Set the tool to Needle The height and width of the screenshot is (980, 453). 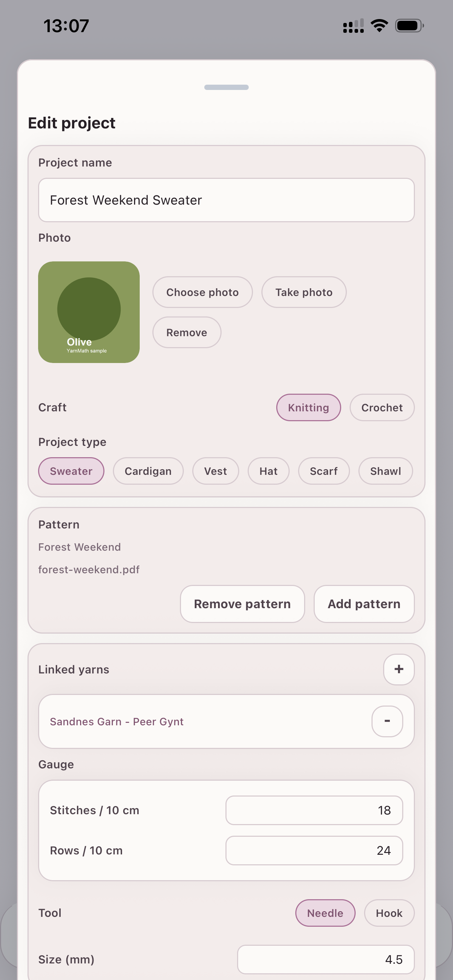tap(325, 913)
